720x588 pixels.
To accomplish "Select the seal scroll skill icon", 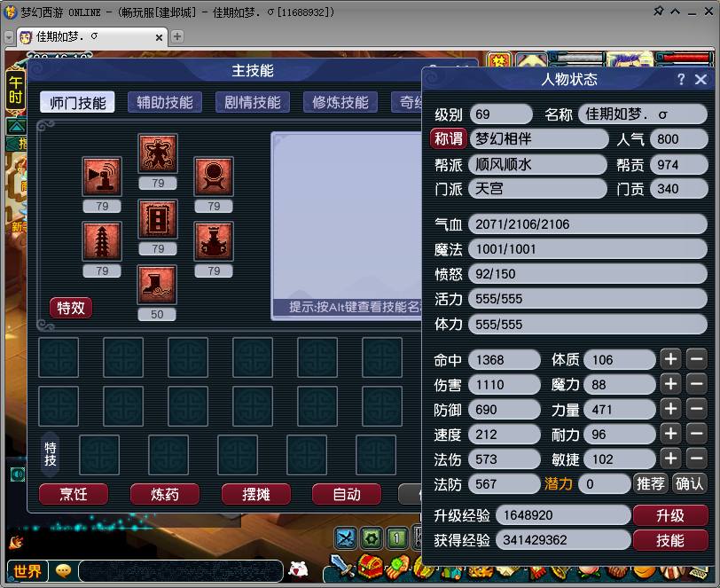I will (158, 220).
